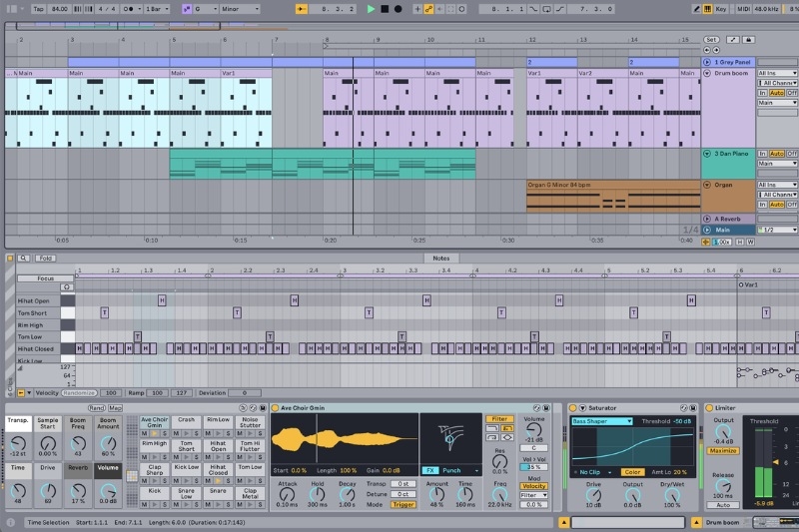Toggle the Limiter device power button
The width and height of the screenshot is (799, 532).
[x=709, y=408]
